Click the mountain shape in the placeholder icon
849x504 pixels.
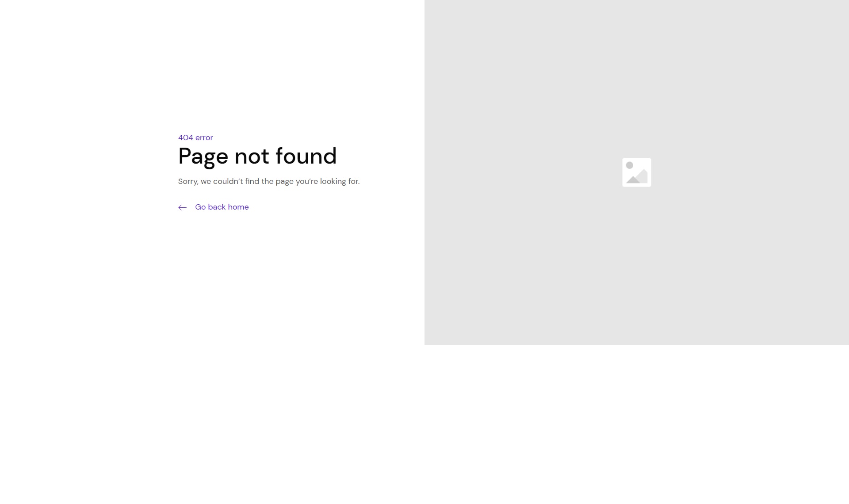coord(637,177)
